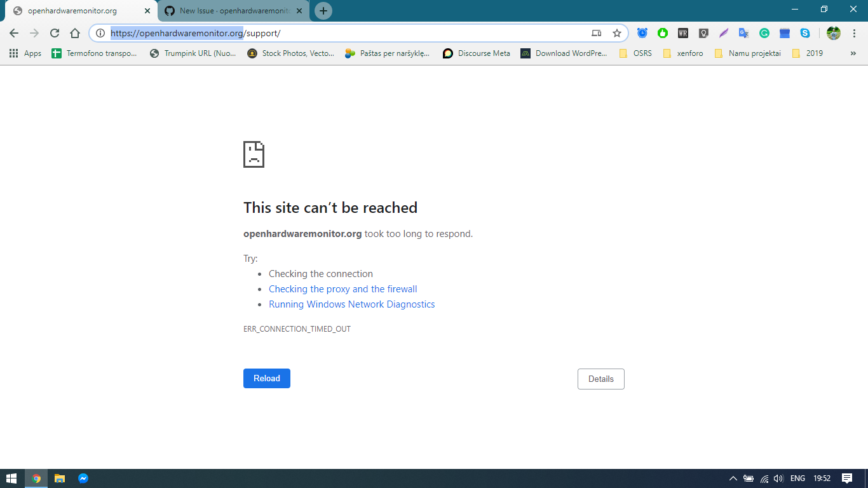Click the Reload button

coord(266,378)
